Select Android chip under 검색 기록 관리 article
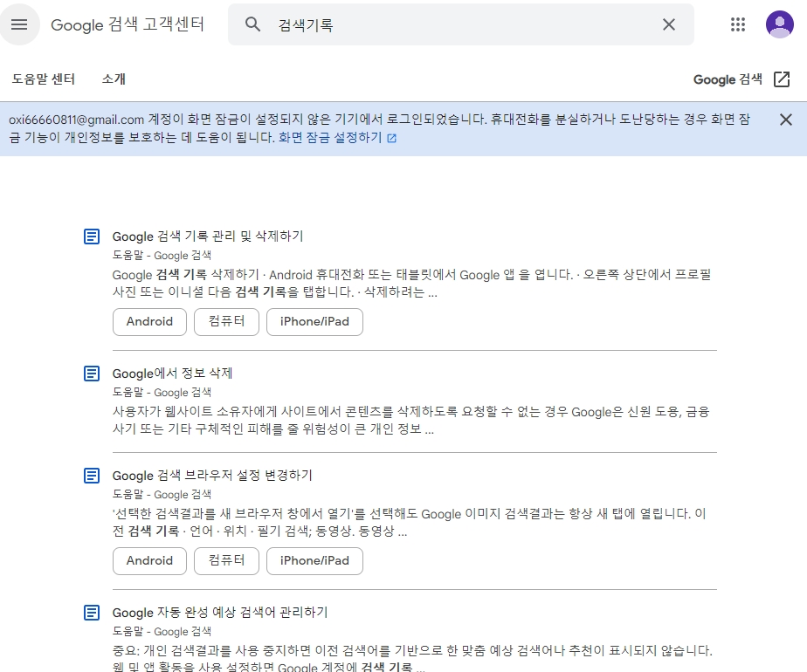807x672 pixels. pyautogui.click(x=149, y=322)
